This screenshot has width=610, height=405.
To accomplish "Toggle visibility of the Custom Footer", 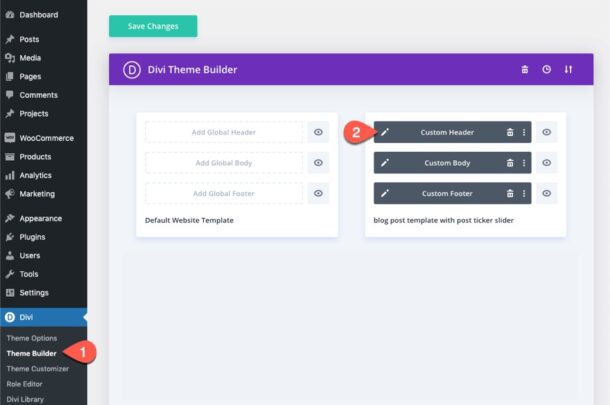I will point(547,193).
